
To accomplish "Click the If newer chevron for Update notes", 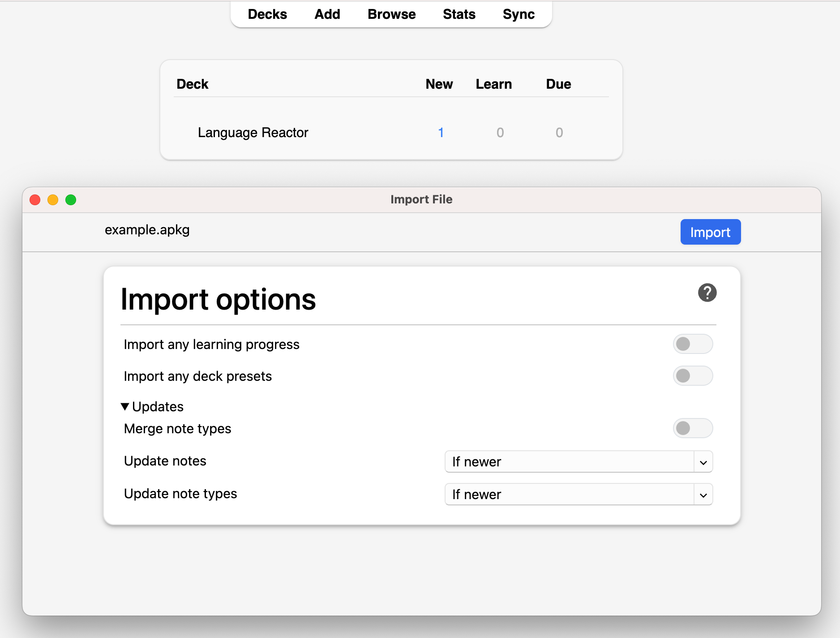I will pos(703,461).
